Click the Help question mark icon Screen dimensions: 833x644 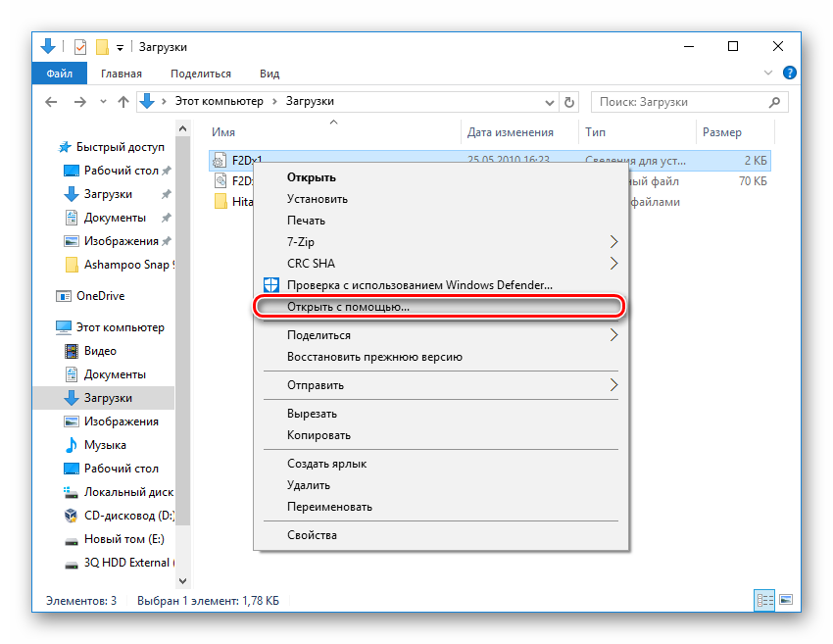click(790, 74)
